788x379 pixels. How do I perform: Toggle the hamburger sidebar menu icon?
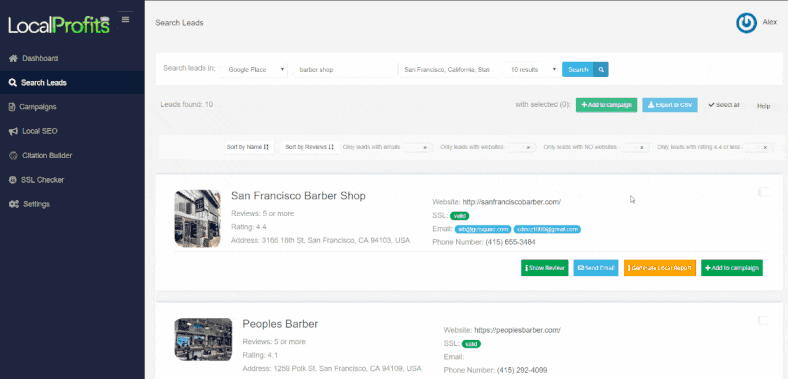point(126,20)
